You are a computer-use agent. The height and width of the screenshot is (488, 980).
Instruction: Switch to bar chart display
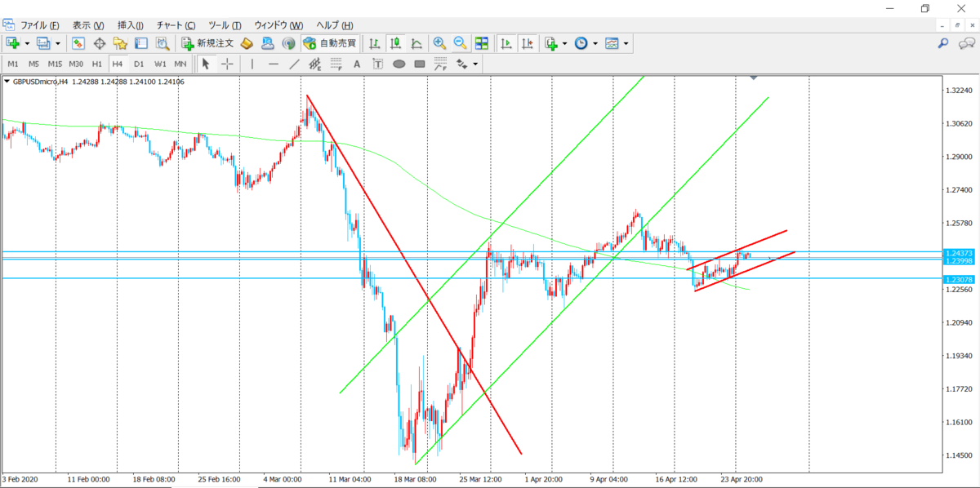[x=374, y=43]
